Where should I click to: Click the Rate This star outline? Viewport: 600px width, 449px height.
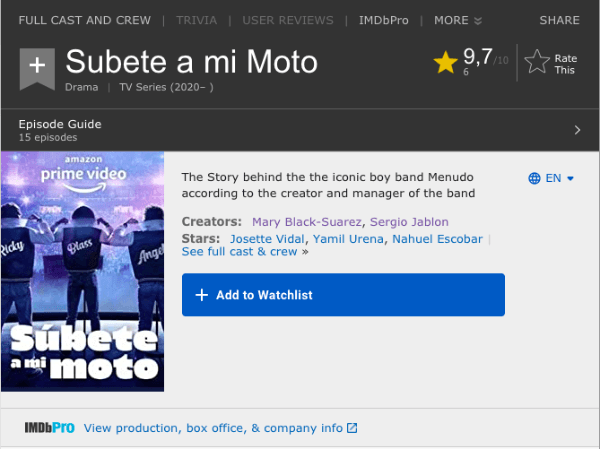pyautogui.click(x=537, y=63)
